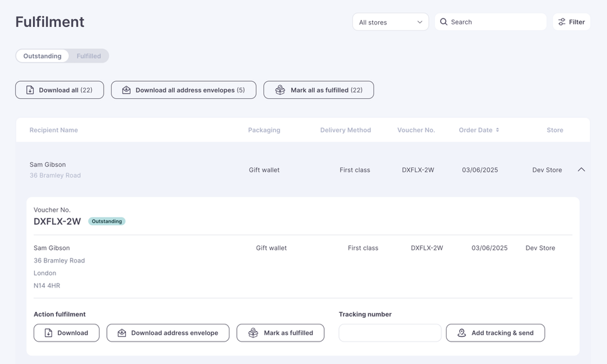This screenshot has height=364, width=607.
Task: Click the envelope icon in Download all address envelopes
Action: point(126,90)
